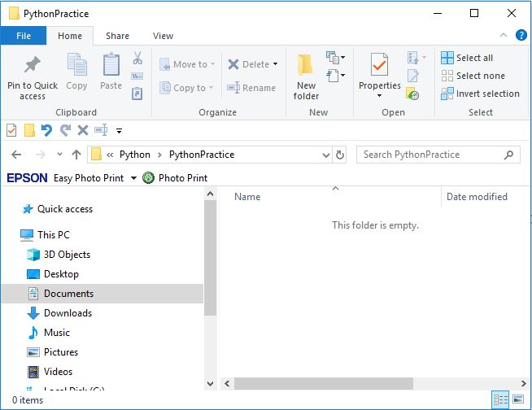Open the New item icon menu

336,58
